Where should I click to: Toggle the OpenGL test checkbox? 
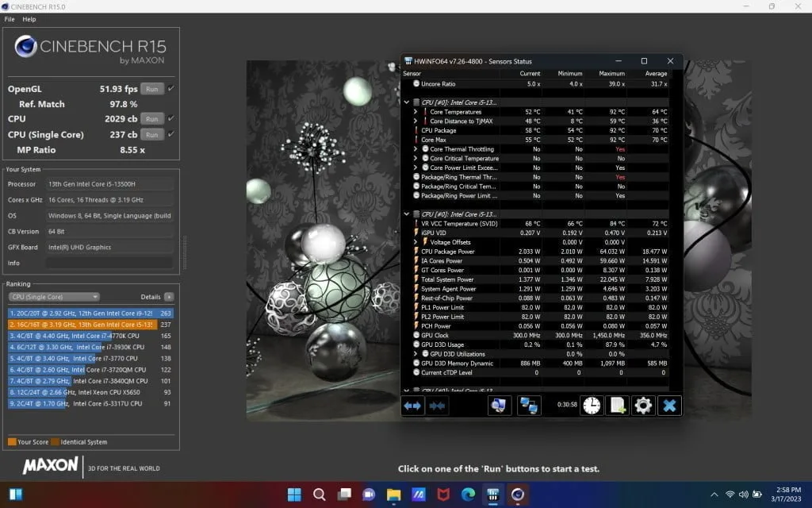171,89
